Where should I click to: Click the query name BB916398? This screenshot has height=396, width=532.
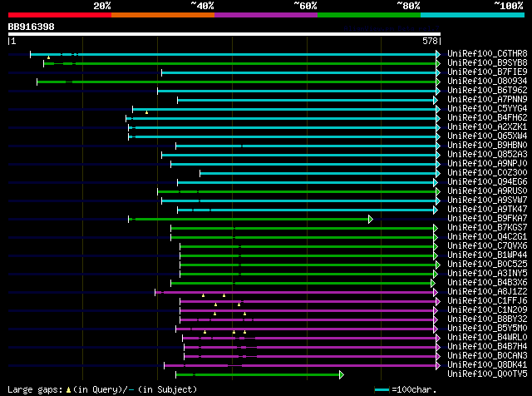pyautogui.click(x=32, y=27)
